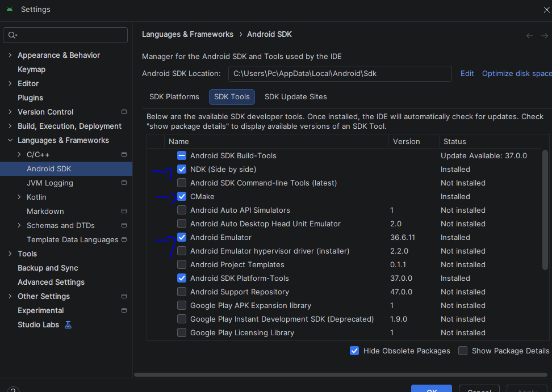This screenshot has height=392, width=552.
Task: Expand Build, Execution, Deployment section
Action: [10, 126]
